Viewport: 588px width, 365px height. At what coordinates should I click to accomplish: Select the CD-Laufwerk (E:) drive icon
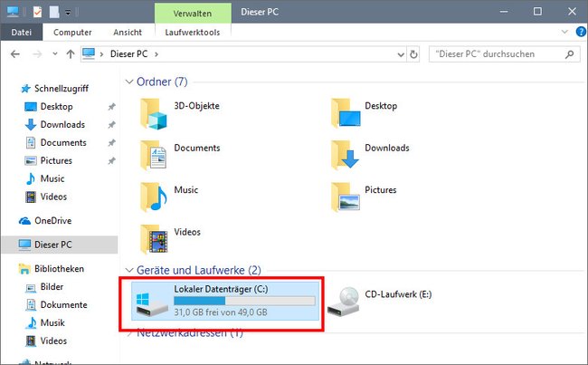[x=344, y=302]
